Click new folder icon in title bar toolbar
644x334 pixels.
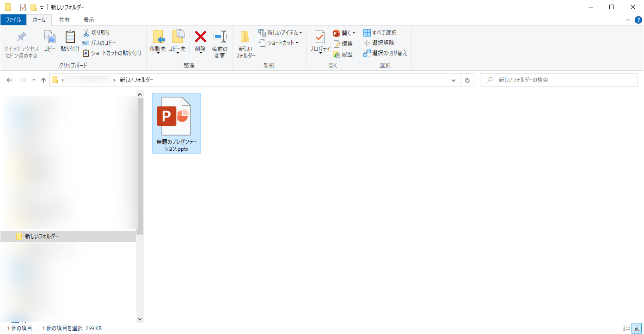coord(33,7)
